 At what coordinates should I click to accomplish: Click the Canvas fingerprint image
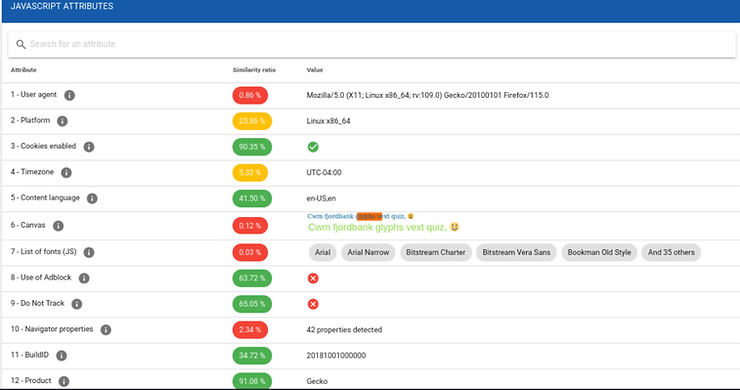[x=383, y=223]
